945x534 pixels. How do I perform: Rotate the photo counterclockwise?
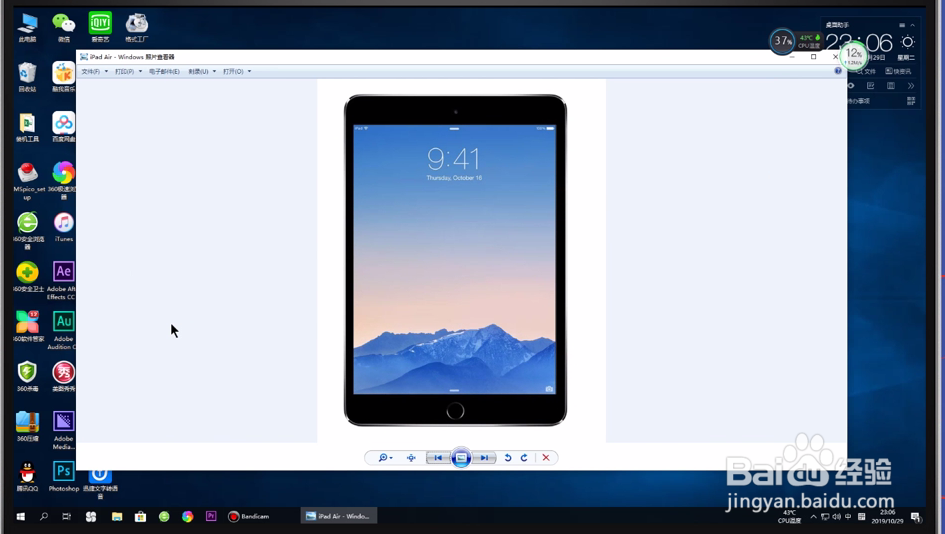[508, 458]
